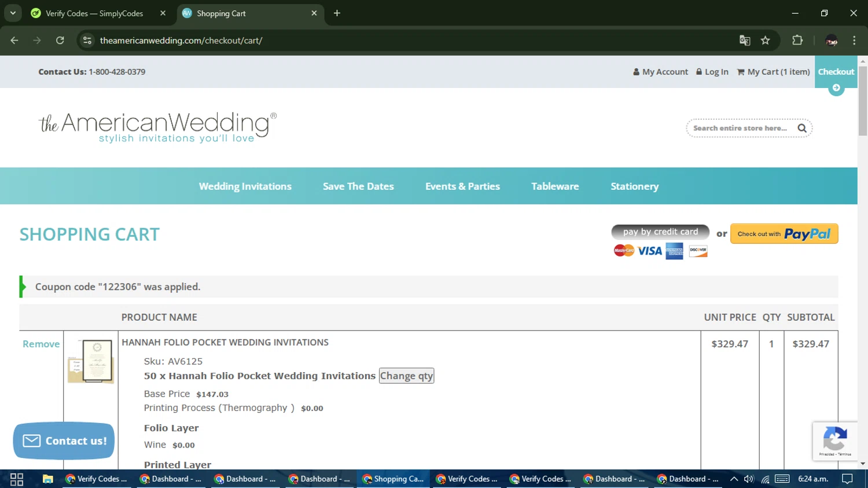Image resolution: width=868 pixels, height=488 pixels.
Task: Click the 6:24 a.m. clock
Action: [813, 479]
